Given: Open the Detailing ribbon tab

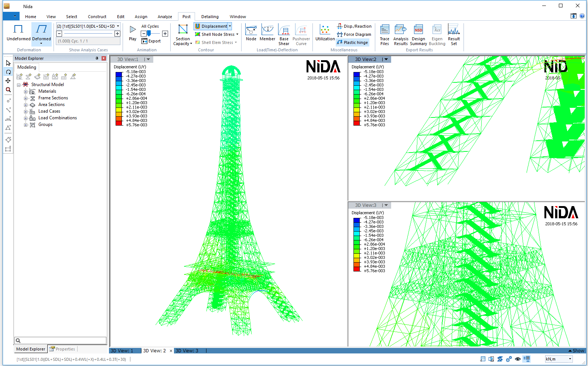Looking at the screenshot, I should [x=210, y=17].
